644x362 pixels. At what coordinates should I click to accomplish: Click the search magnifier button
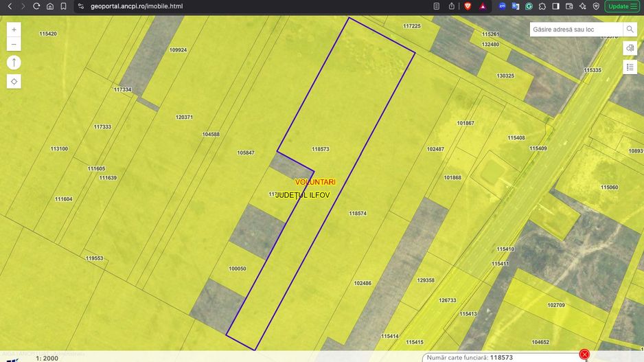(x=630, y=29)
